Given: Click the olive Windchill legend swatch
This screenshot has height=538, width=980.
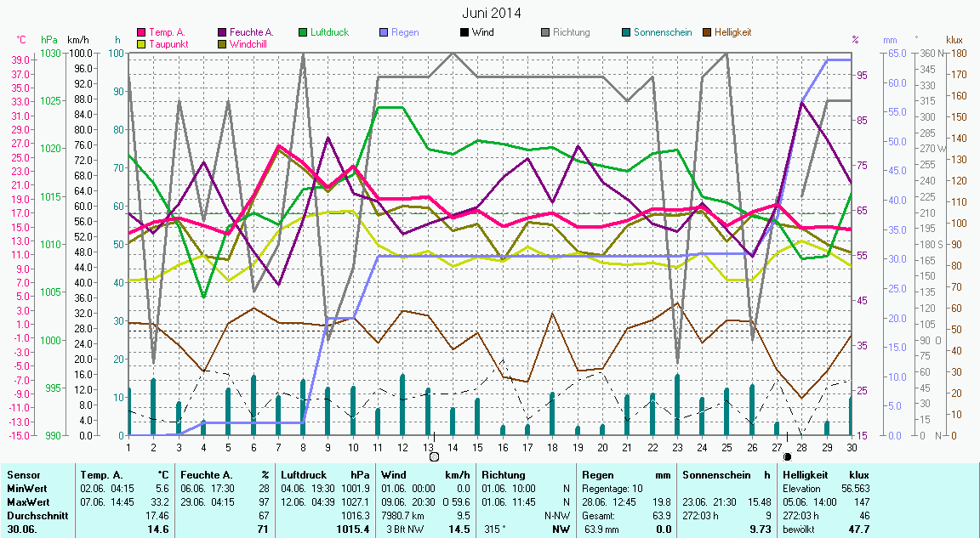Looking at the screenshot, I should 223,44.
